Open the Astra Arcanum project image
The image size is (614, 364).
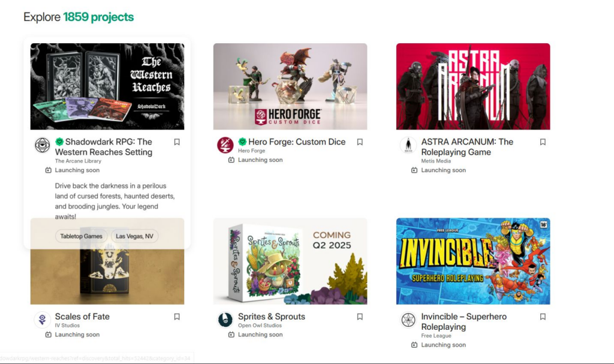[473, 86]
